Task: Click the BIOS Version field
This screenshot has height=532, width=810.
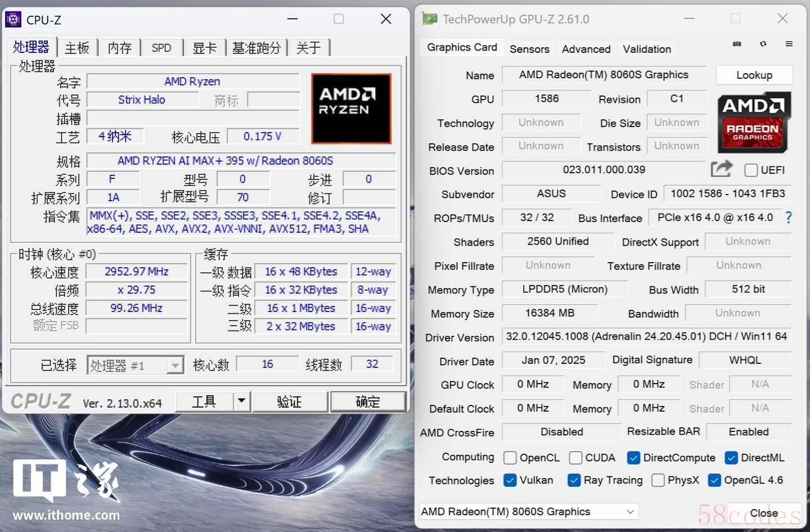Action: tap(603, 170)
